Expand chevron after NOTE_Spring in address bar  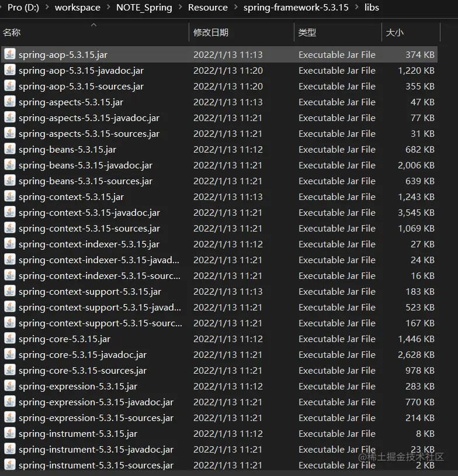[180, 7]
